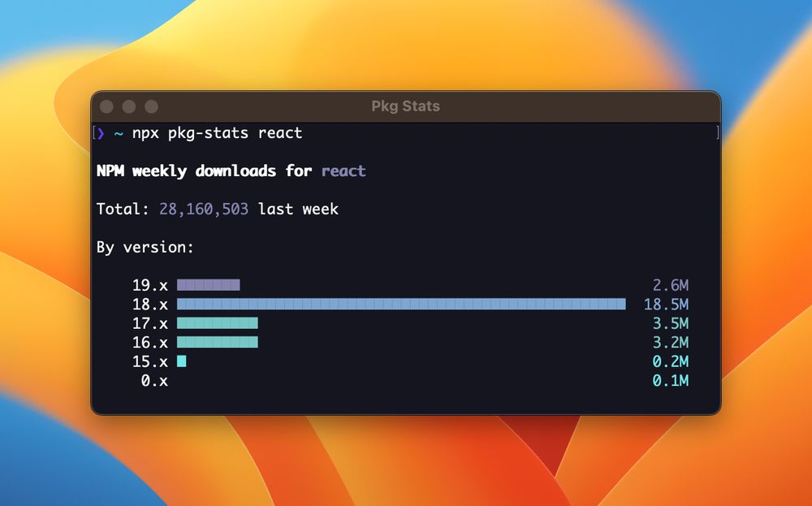Image resolution: width=812 pixels, height=506 pixels.
Task: Click the purple prompt arrow symbol
Action: [101, 134]
